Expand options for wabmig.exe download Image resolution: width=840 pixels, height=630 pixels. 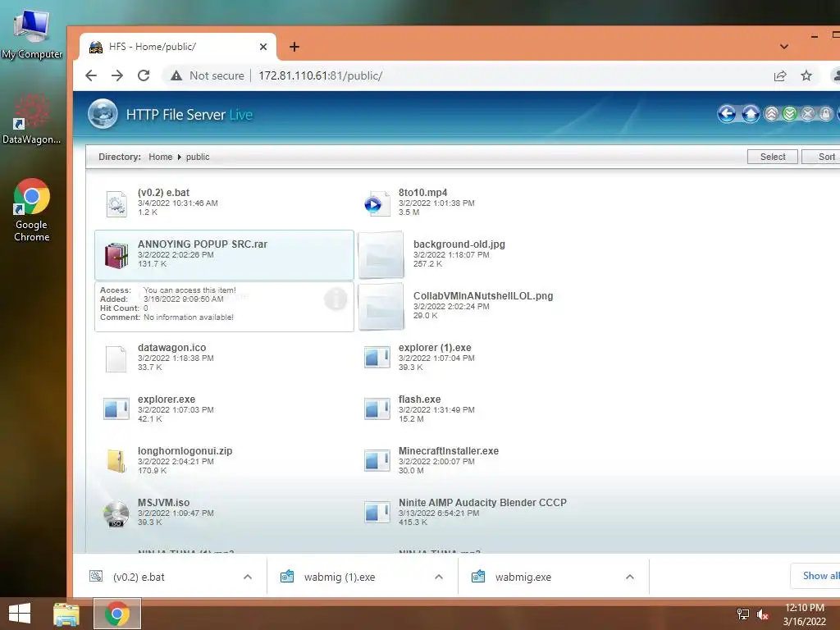pos(630,577)
